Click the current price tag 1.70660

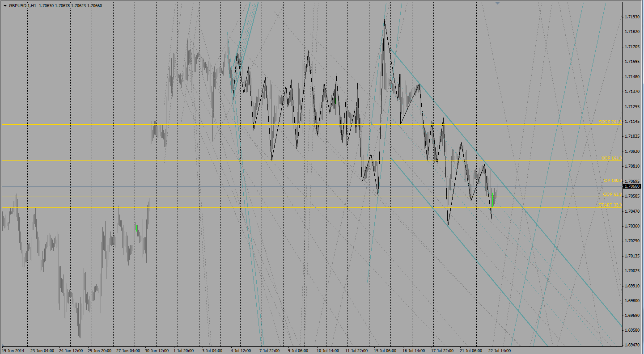coord(632,186)
